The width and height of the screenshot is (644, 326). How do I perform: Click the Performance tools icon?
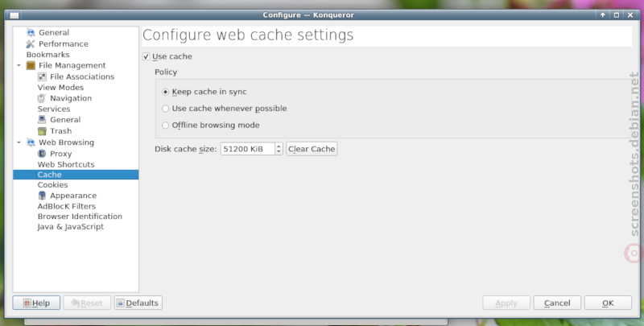(31, 43)
